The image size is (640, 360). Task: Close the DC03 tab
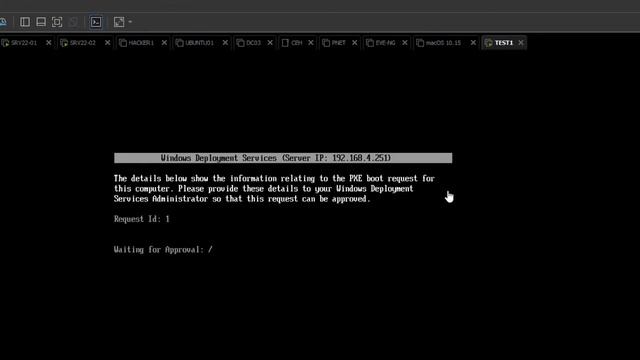point(270,43)
